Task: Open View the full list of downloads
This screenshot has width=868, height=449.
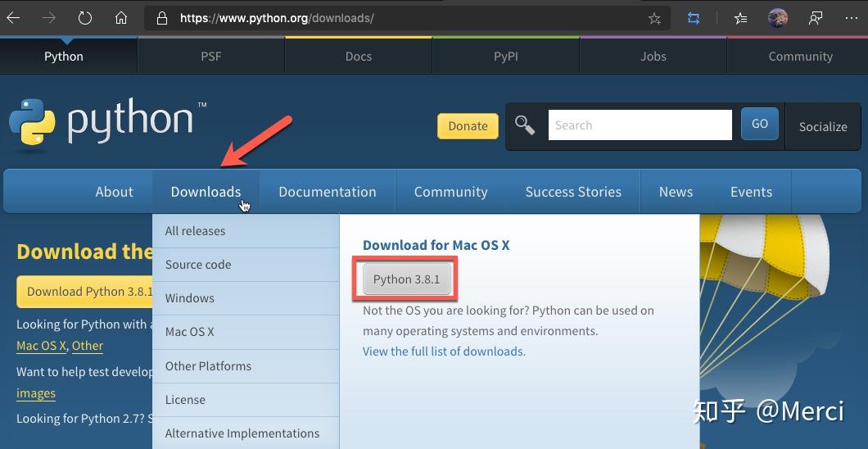Action: [444, 351]
